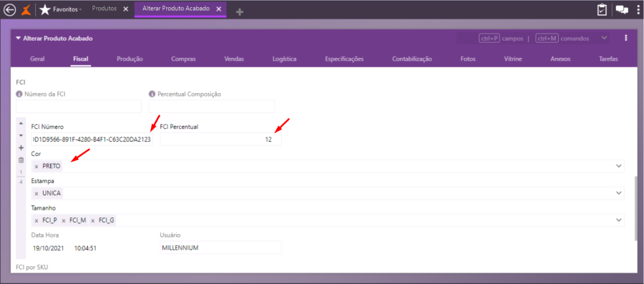
Task: Remove the PRETO color tag
Action: pos(36,167)
